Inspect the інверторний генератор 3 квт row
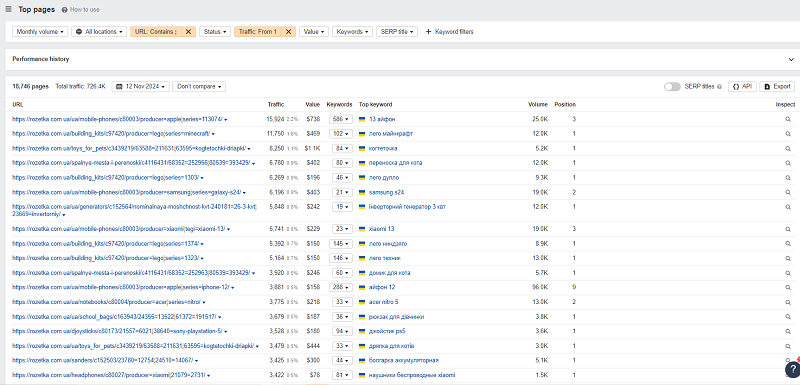Viewport: 800px width, 385px height. click(x=788, y=207)
